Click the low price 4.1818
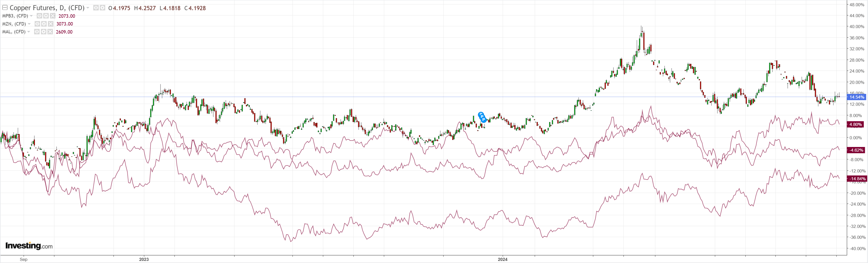868x263 pixels. pos(172,8)
